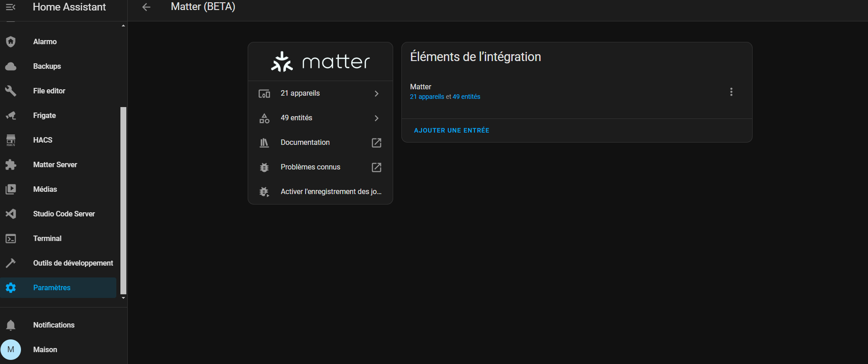Click the Alarmo shield icon

point(10,41)
